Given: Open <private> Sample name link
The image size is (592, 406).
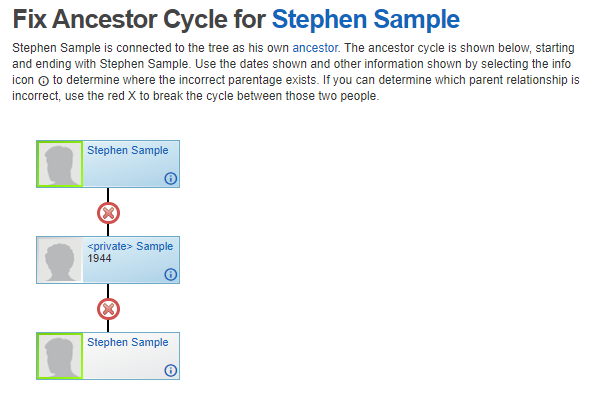Looking at the screenshot, I should [x=130, y=246].
